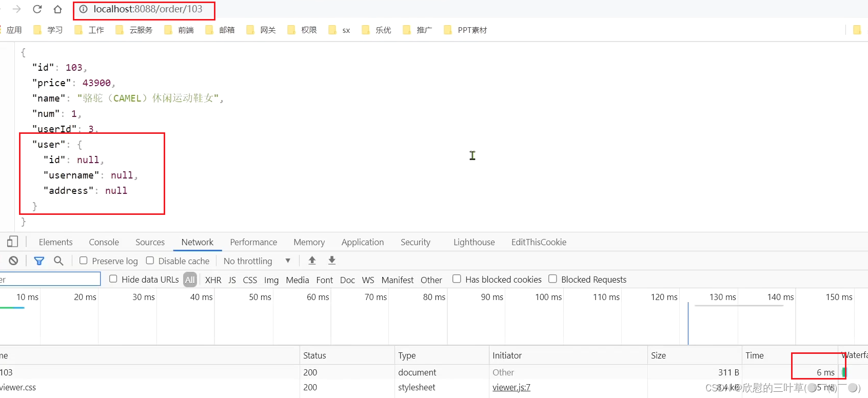Open the 云服务 bookmark folder

134,30
